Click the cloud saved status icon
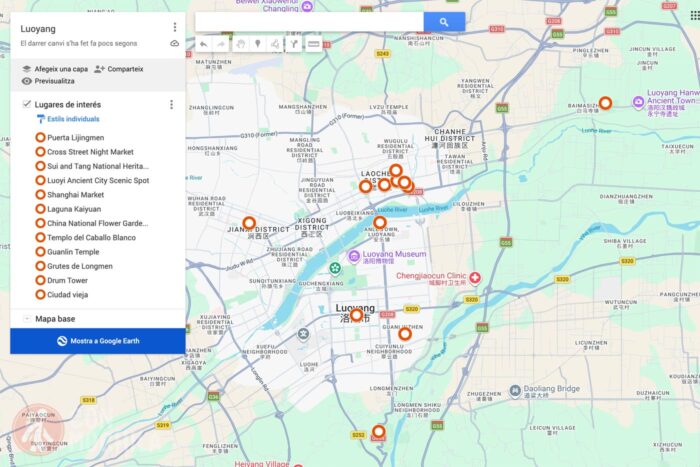The width and height of the screenshot is (700, 467). [x=175, y=43]
